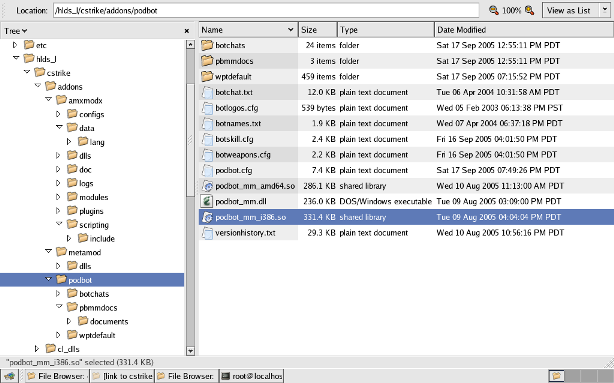Switch to second File Browser taskbar window
614x383 pixels.
(x=187, y=376)
